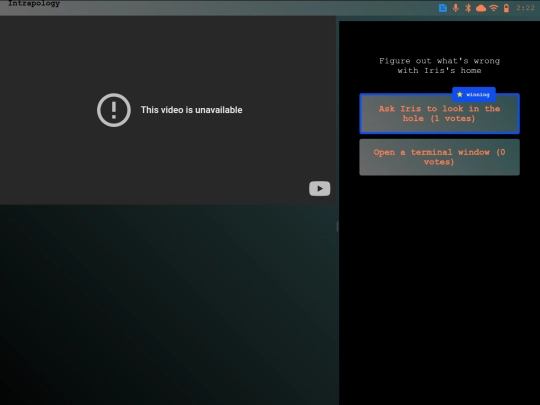Image resolution: width=540 pixels, height=405 pixels.
Task: Click the blue document icon in tray
Action: point(443,8)
